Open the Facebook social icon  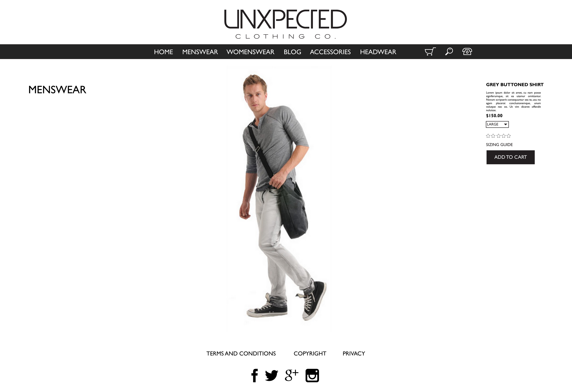point(254,376)
